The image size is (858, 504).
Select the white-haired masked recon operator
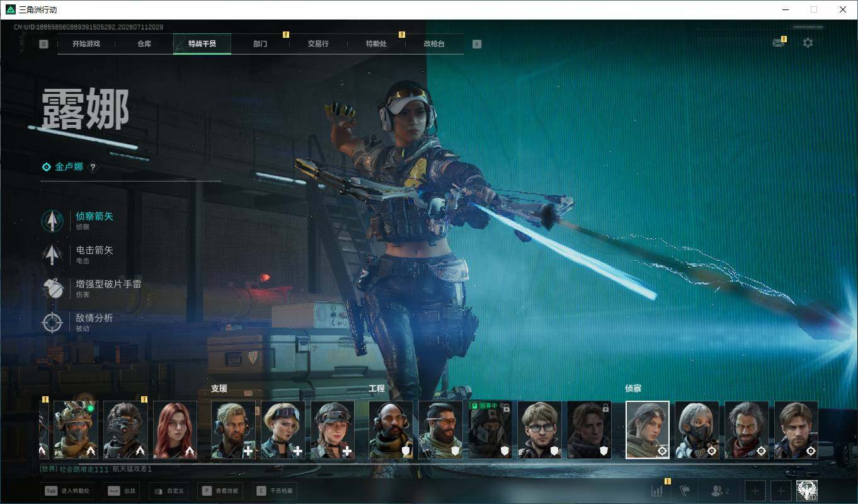pos(697,430)
